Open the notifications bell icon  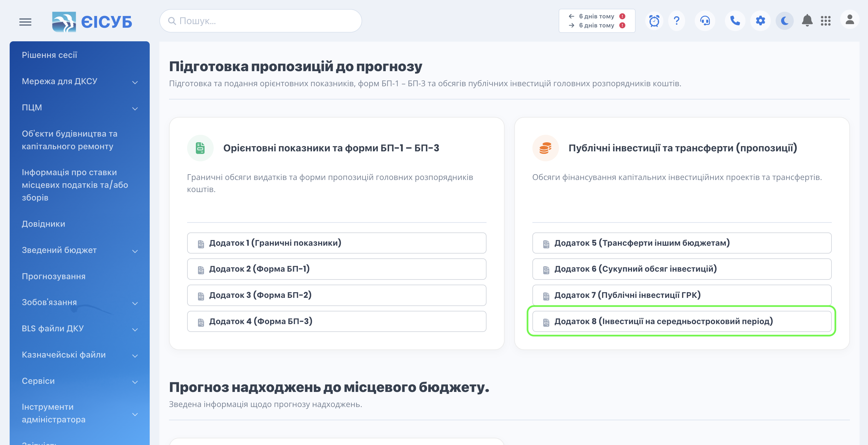coord(807,21)
